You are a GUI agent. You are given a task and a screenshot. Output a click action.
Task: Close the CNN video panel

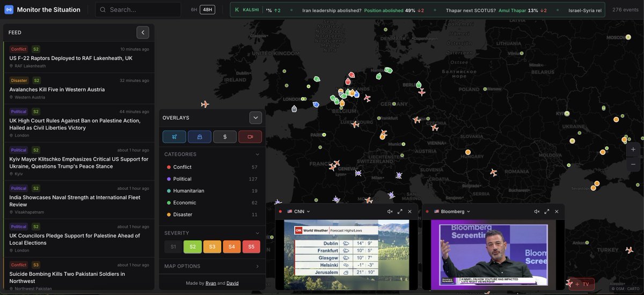coord(409,211)
